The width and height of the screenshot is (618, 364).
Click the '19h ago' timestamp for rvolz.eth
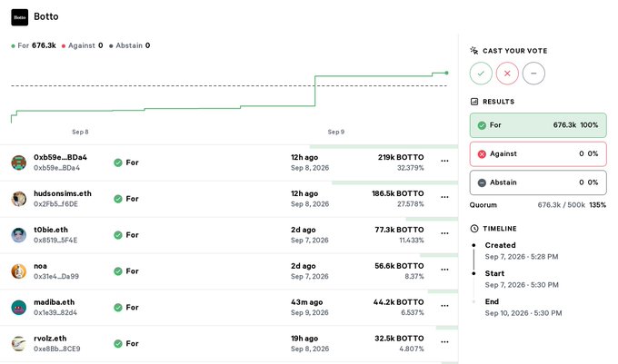304,338
